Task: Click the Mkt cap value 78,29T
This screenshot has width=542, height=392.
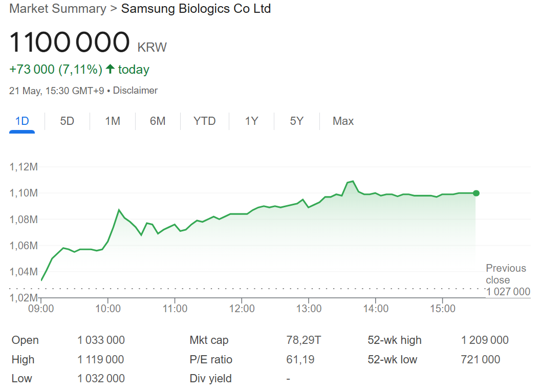Action: pos(303,340)
